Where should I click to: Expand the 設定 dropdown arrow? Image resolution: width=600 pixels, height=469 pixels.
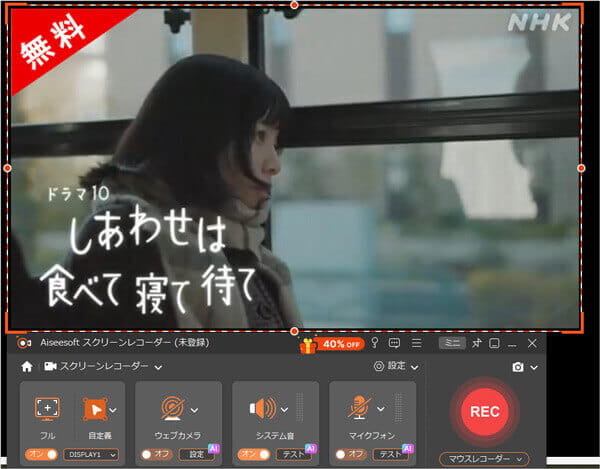point(414,368)
